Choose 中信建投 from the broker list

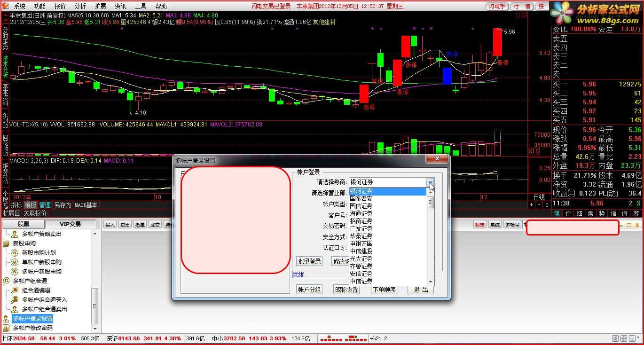pos(387,251)
